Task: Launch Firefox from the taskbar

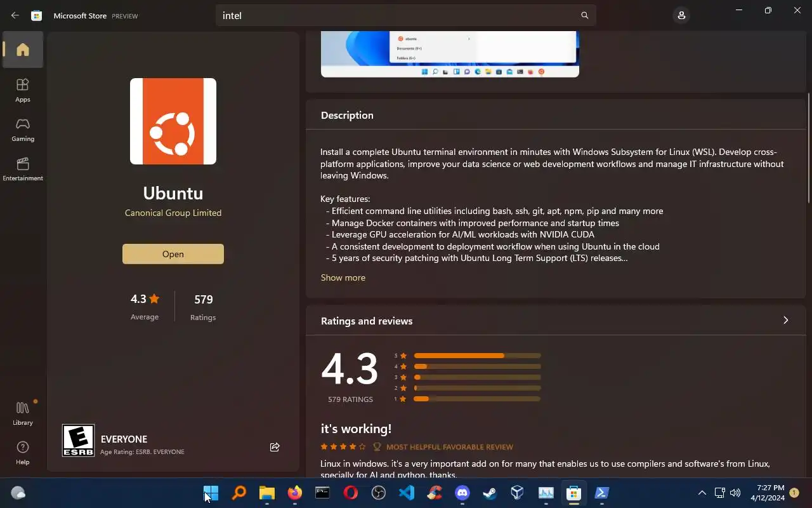Action: point(294,493)
